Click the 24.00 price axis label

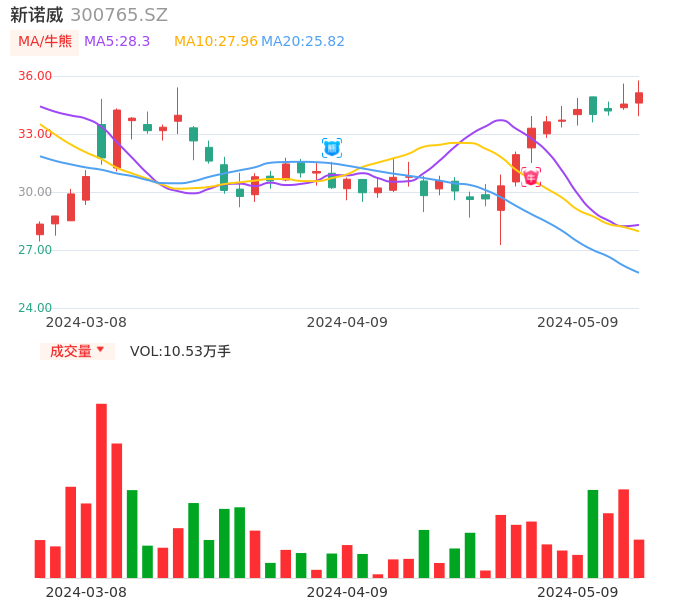[x=35, y=308]
